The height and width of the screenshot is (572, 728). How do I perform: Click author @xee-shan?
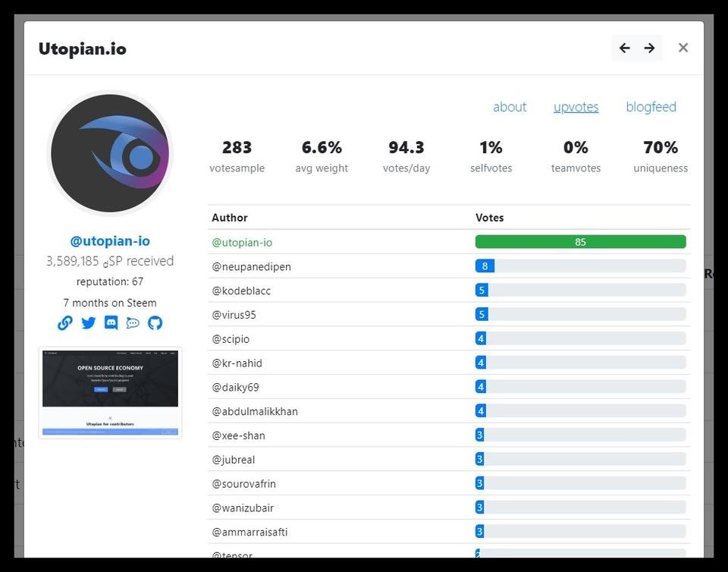point(238,435)
